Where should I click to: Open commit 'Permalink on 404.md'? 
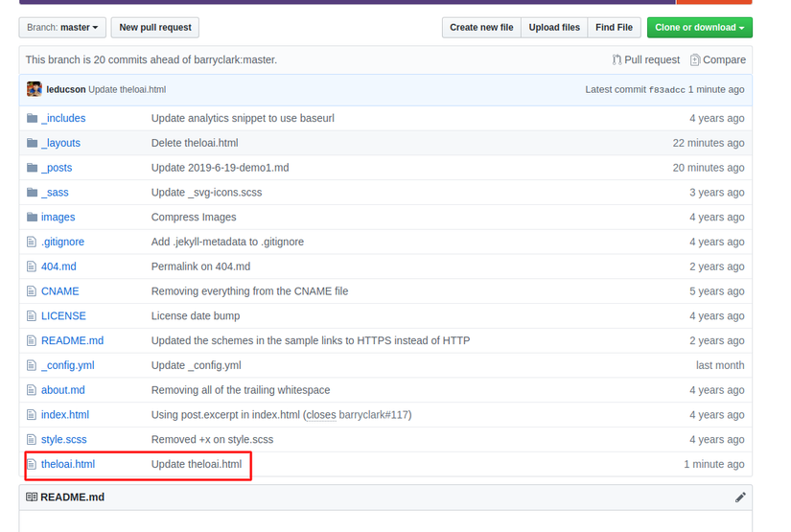200,266
